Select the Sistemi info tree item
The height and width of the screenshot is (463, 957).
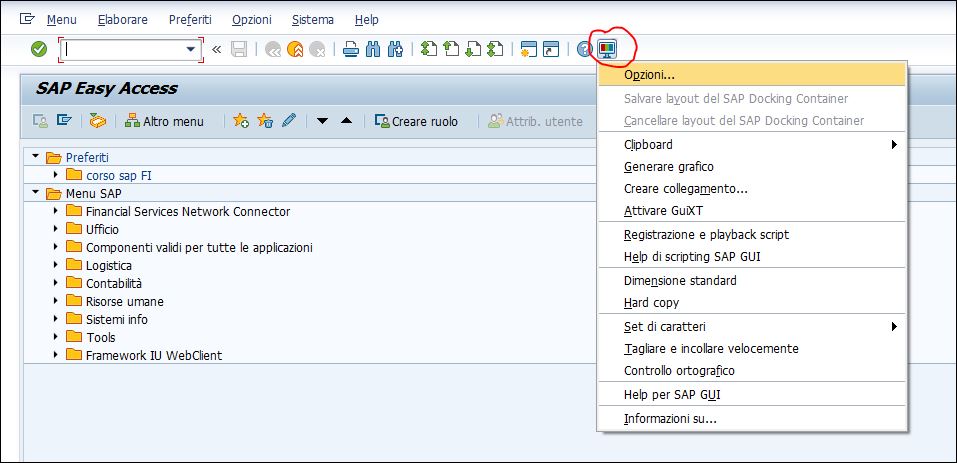(117, 320)
